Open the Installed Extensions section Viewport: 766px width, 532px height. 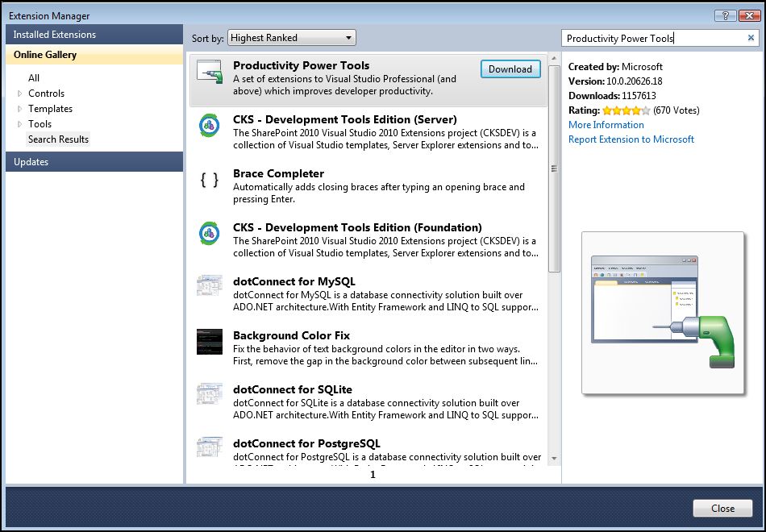(x=94, y=35)
